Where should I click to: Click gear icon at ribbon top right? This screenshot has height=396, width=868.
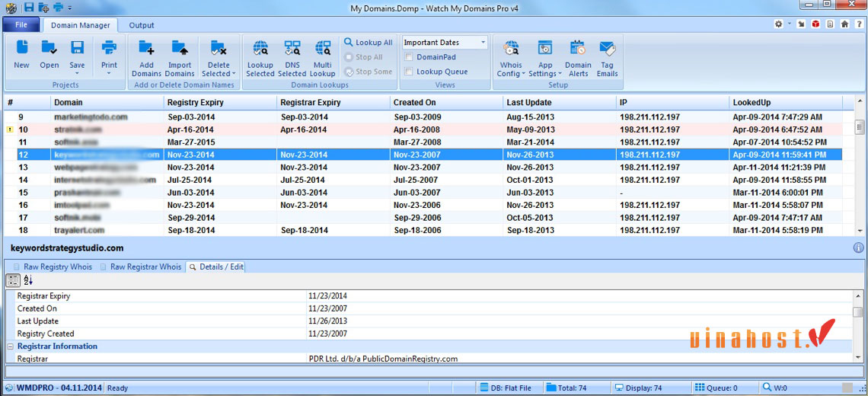point(779,24)
